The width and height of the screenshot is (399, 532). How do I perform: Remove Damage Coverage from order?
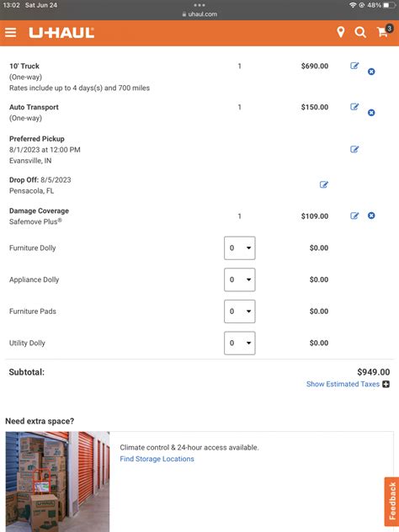pyautogui.click(x=371, y=215)
